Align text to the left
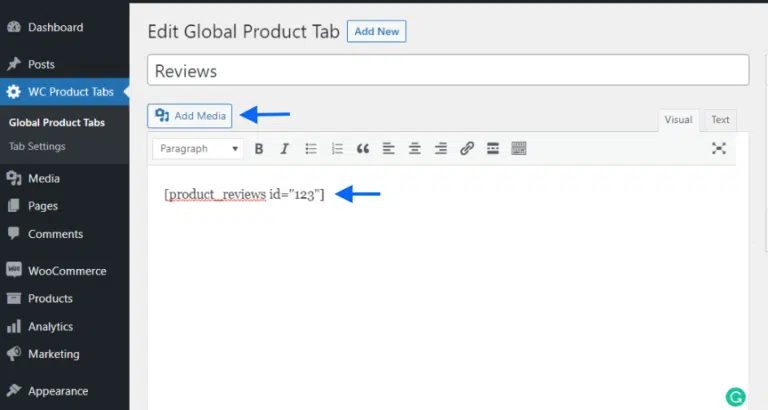 (389, 149)
